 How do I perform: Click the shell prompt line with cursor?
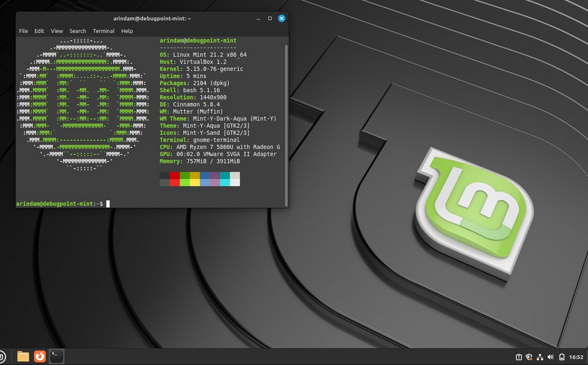click(63, 204)
